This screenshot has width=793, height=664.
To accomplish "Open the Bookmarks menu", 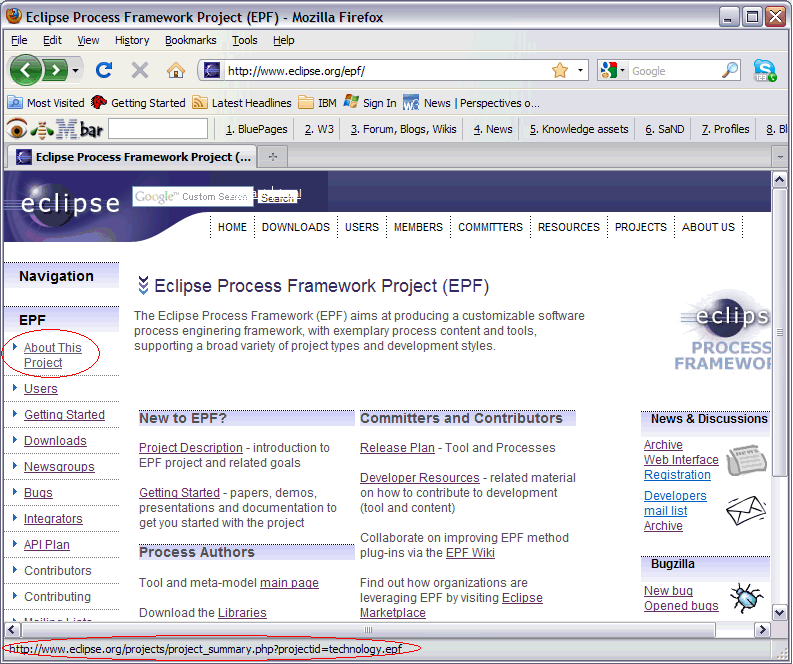I will tap(190, 40).
